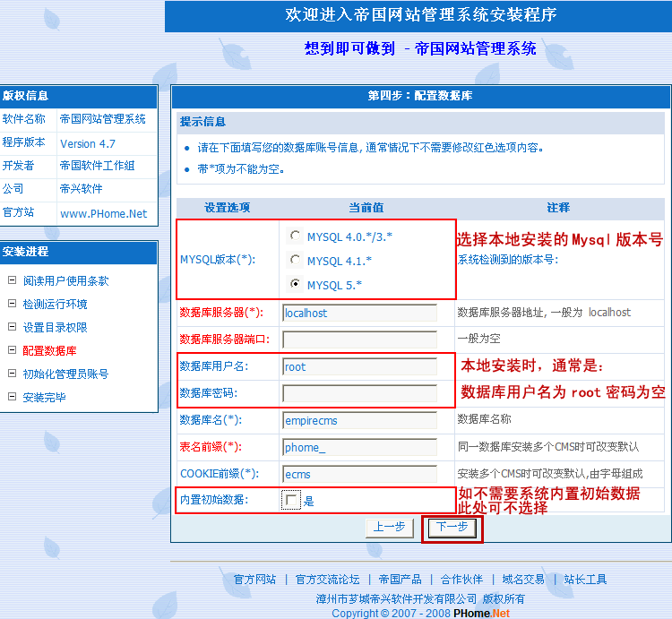Click the empty 数据库密码 field
The height and width of the screenshot is (619, 672).
point(359,393)
